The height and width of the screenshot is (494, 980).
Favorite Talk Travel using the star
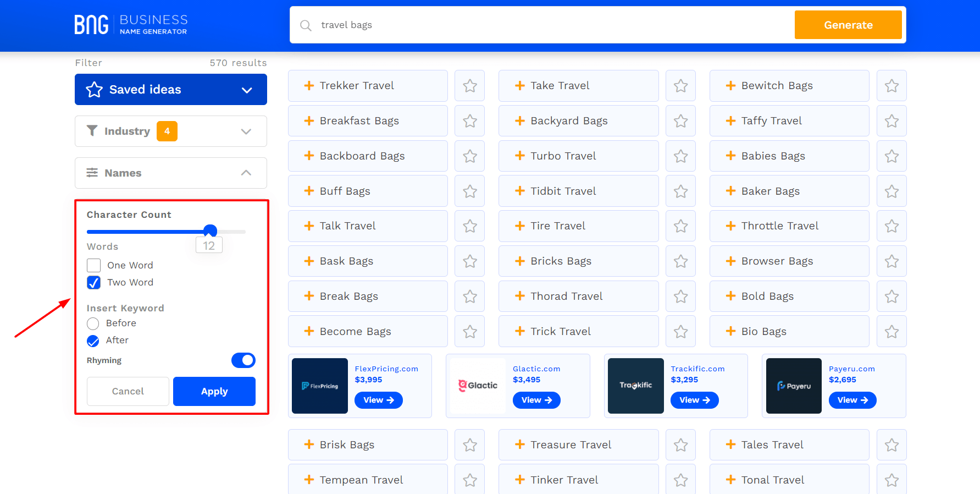click(x=470, y=226)
